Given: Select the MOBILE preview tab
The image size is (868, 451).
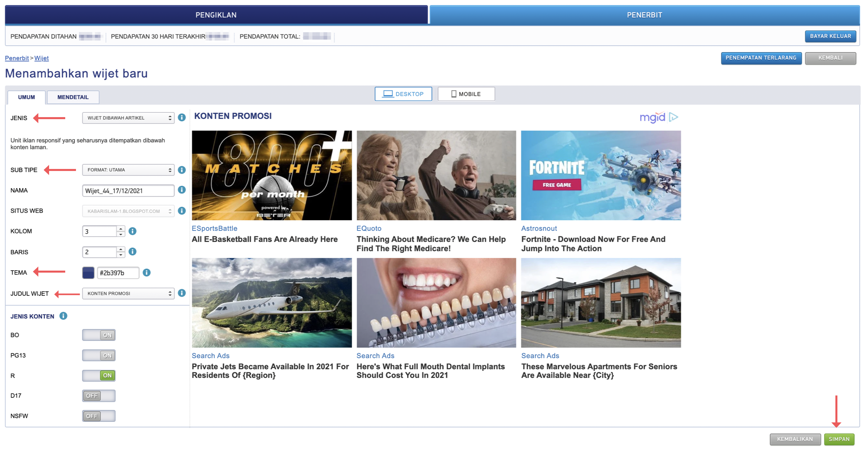Looking at the screenshot, I should (x=466, y=94).
